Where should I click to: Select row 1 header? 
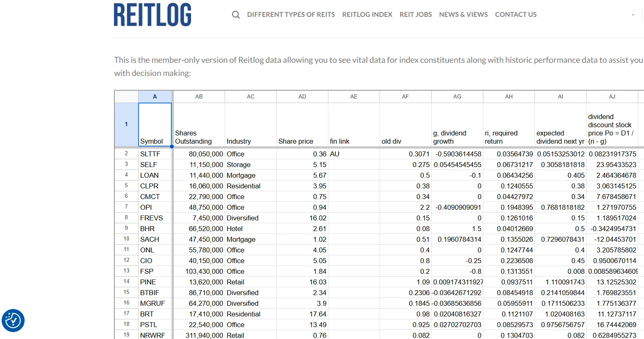point(126,124)
